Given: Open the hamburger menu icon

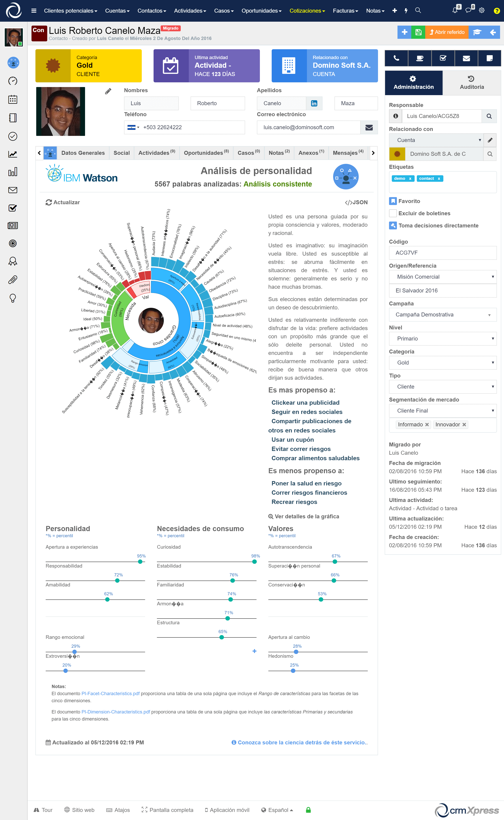Looking at the screenshot, I should click(x=34, y=11).
